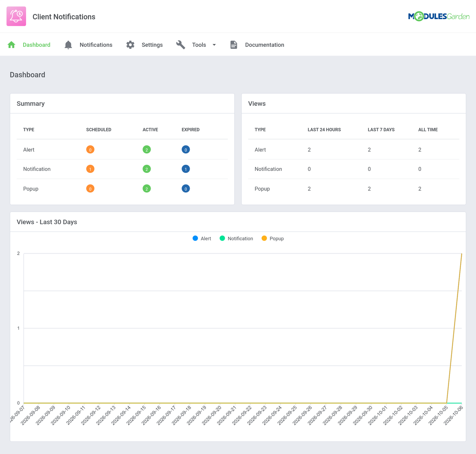
Task: Click the LAST 24 HOURS column header
Action: (x=324, y=129)
